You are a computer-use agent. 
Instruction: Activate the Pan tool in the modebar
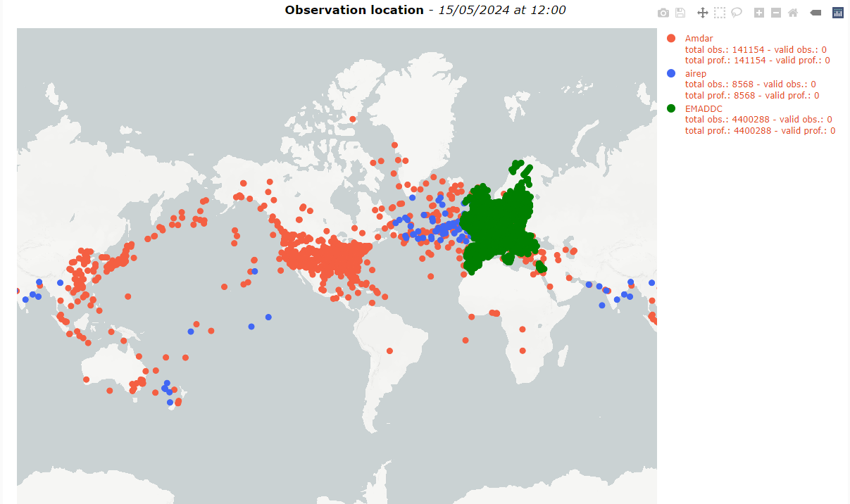(x=702, y=13)
